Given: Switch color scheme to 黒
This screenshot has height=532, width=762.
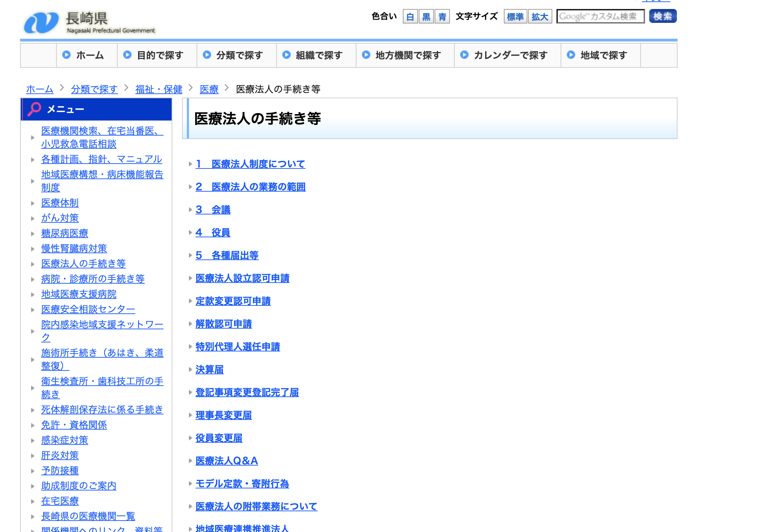Looking at the screenshot, I should [426, 17].
